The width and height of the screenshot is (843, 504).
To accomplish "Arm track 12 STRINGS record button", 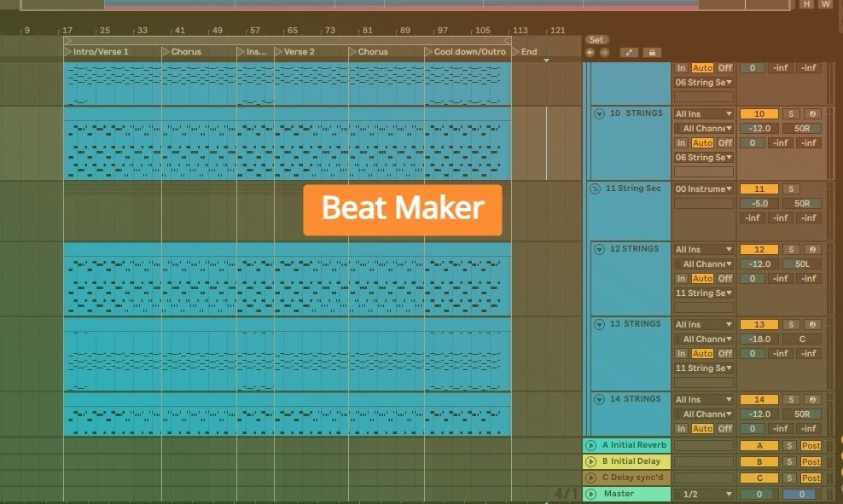I will click(x=812, y=249).
